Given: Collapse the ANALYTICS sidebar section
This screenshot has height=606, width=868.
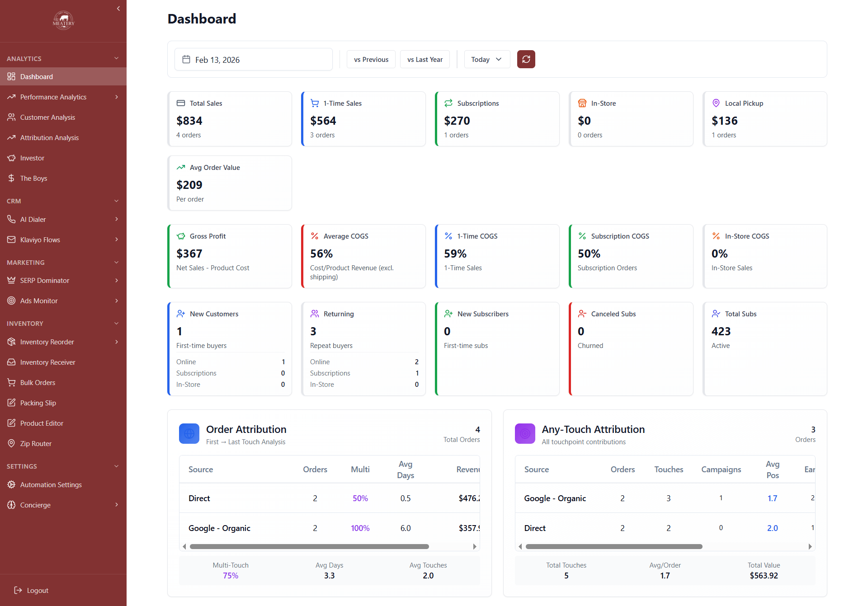Looking at the screenshot, I should (117, 58).
